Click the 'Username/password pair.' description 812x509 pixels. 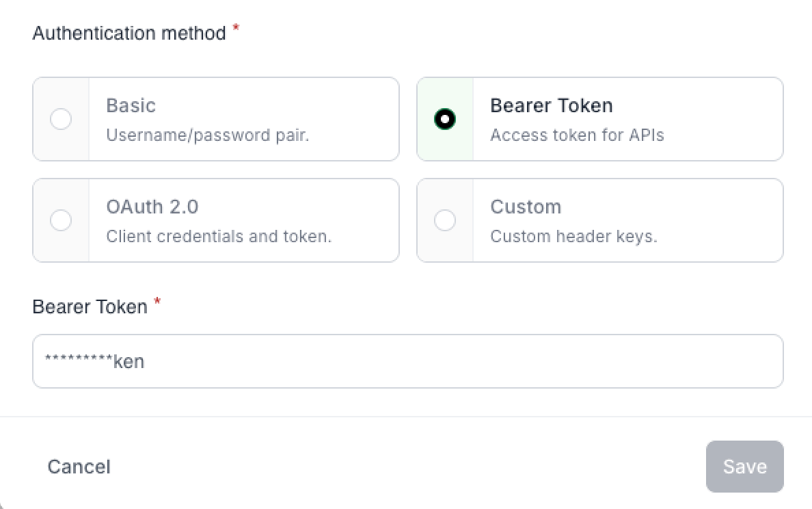[x=208, y=135]
